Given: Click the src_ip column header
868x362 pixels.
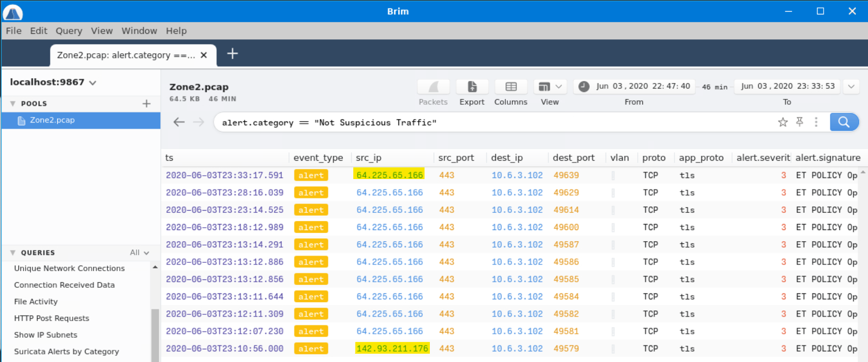Looking at the screenshot, I should pos(369,158).
